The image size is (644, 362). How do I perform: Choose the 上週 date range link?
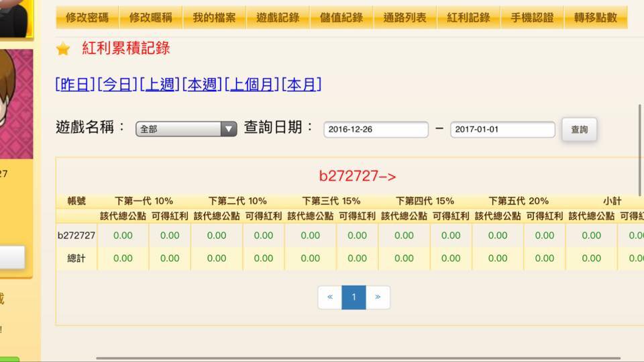160,85
